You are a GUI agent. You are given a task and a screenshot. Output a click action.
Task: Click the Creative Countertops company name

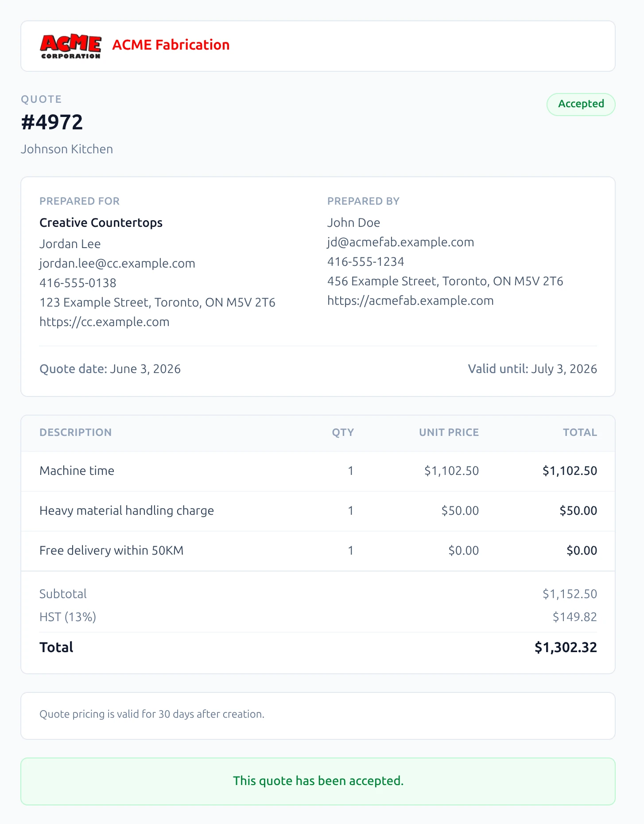click(101, 222)
